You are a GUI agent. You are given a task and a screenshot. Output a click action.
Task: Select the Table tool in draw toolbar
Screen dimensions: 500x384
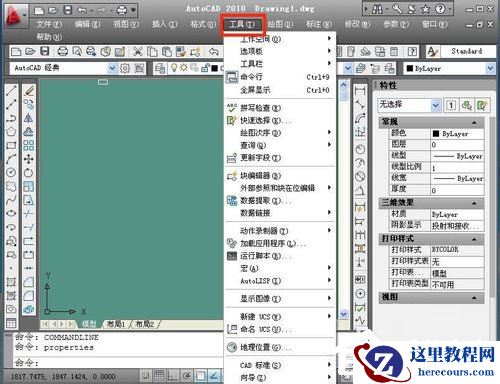click(11, 323)
